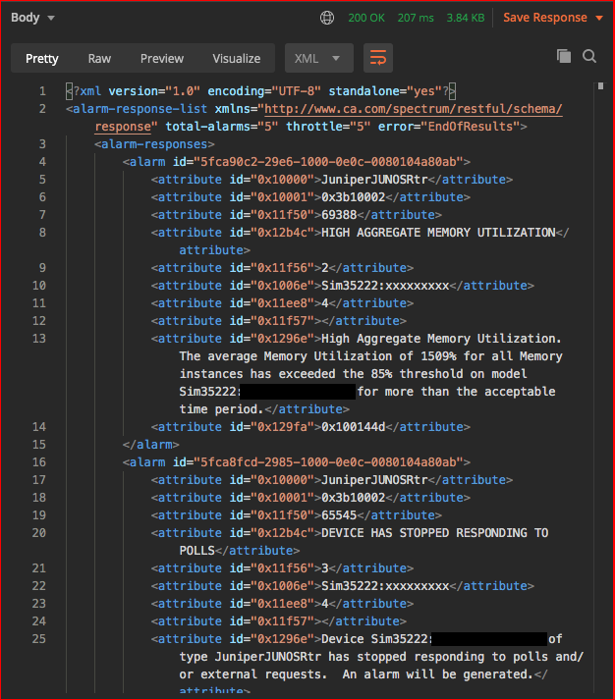The width and height of the screenshot is (615, 700).
Task: Open search in the response body
Action: coord(589,57)
